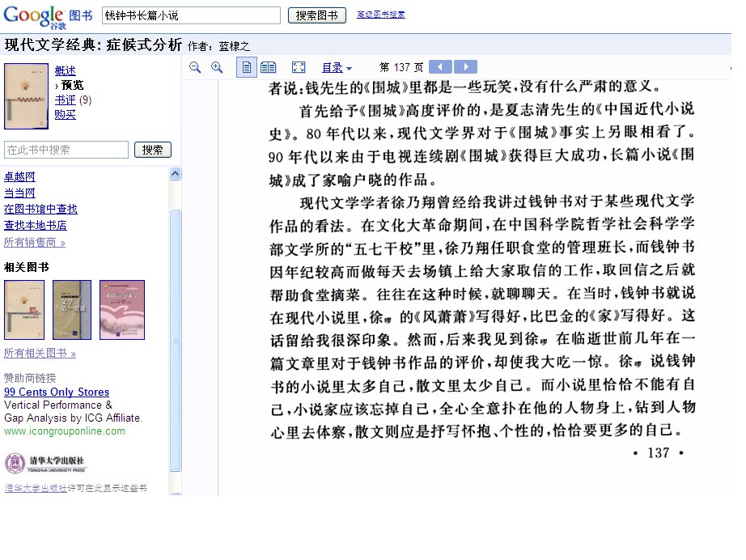The image size is (746, 560).
Task: Click the 在此书中搜索 input field
Action: tap(66, 150)
